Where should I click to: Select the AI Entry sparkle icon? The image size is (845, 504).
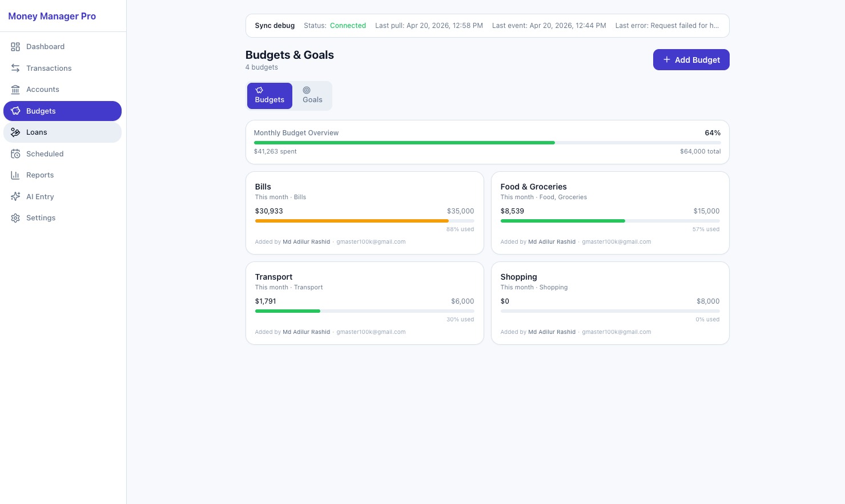coord(15,196)
